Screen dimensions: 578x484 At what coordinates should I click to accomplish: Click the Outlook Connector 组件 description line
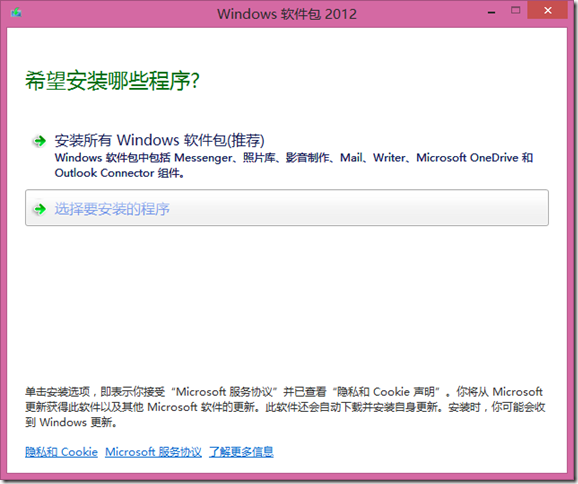119,173
